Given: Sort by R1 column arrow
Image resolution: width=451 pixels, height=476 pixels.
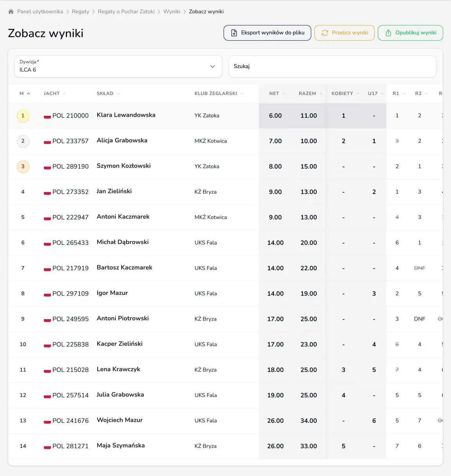Looking at the screenshot, I should 404,93.
